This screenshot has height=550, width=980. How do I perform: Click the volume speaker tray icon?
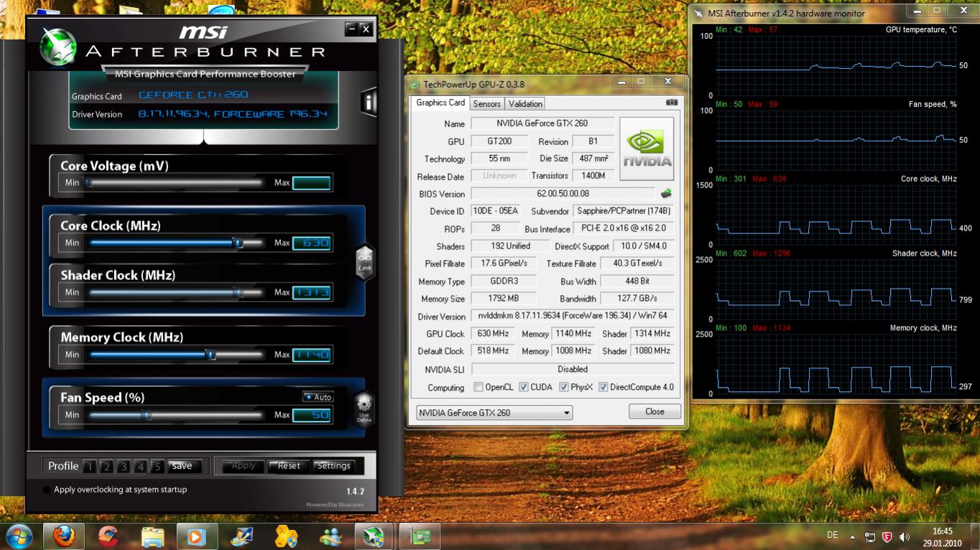[905, 536]
